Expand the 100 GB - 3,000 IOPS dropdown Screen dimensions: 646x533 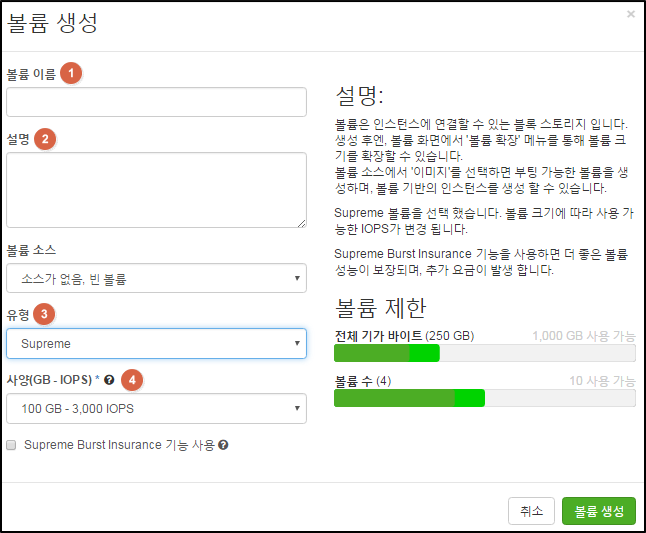point(157,408)
